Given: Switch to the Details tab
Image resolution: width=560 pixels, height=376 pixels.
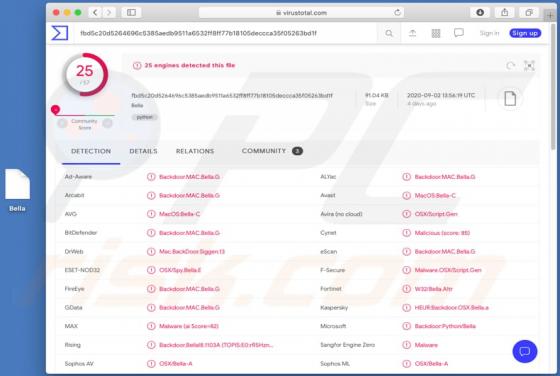Looking at the screenshot, I should click(x=143, y=151).
